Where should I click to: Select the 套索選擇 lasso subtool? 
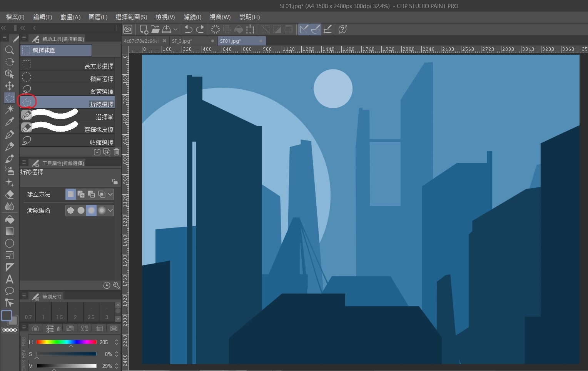click(x=67, y=91)
